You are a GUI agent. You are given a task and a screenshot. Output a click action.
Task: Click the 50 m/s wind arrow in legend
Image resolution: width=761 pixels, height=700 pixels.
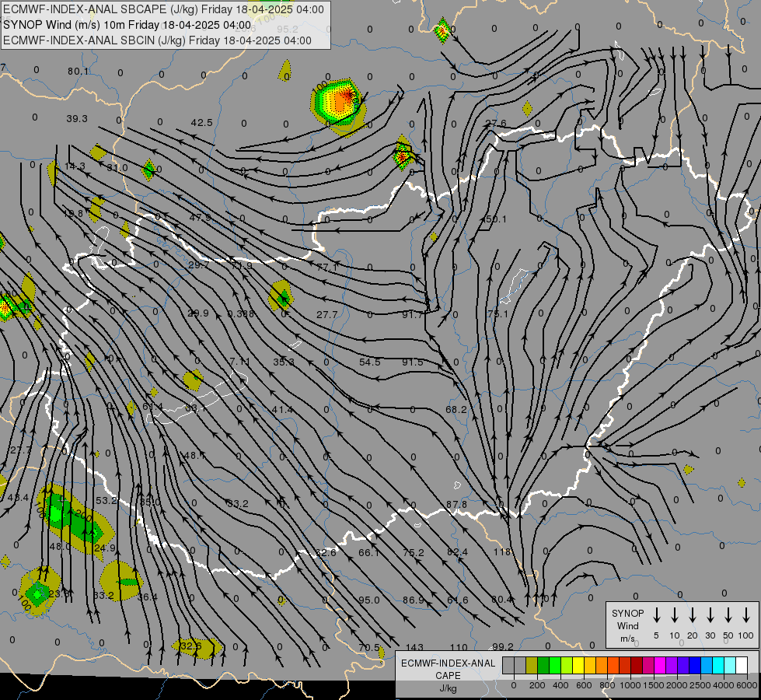point(728,614)
